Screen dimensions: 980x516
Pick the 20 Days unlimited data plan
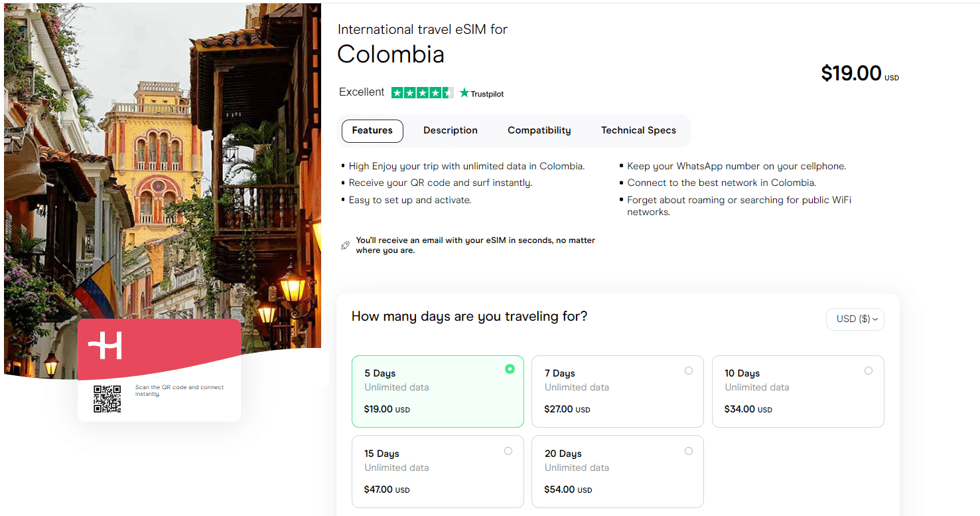[x=689, y=450]
